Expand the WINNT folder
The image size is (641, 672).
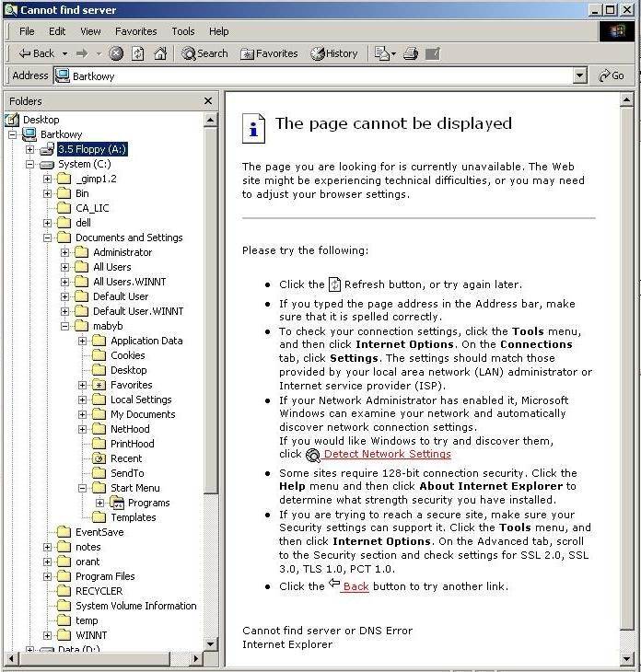pyautogui.click(x=47, y=635)
